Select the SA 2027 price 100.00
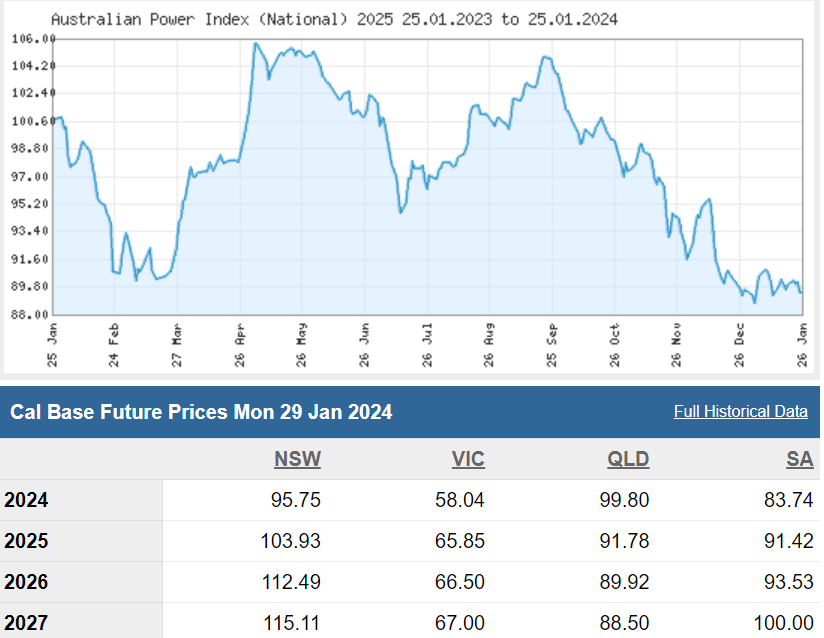Viewport: 824px width, 638px height. pos(783,623)
